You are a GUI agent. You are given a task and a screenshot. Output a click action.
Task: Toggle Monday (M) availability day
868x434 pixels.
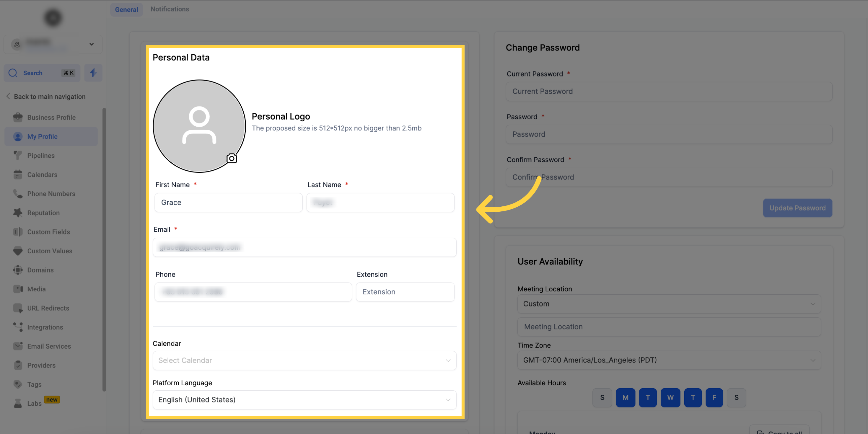[x=626, y=398]
